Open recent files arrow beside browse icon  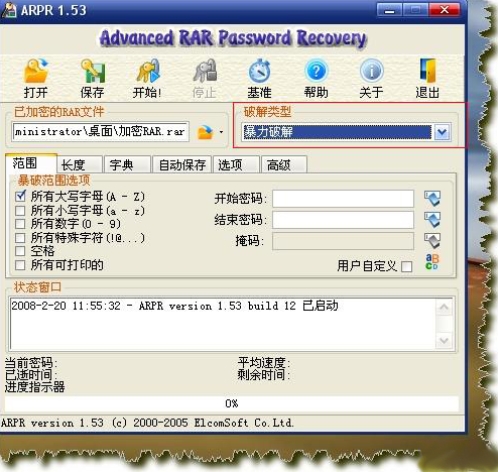pos(221,132)
